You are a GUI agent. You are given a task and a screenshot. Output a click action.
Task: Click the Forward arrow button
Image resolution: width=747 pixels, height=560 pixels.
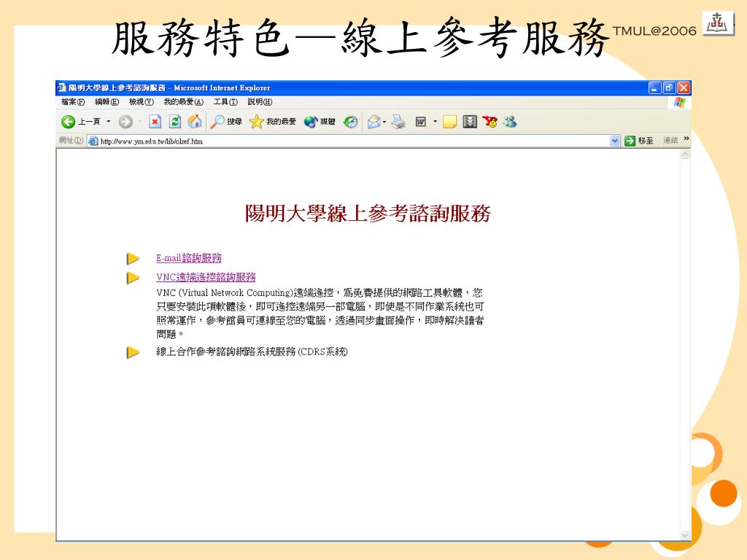pos(125,122)
